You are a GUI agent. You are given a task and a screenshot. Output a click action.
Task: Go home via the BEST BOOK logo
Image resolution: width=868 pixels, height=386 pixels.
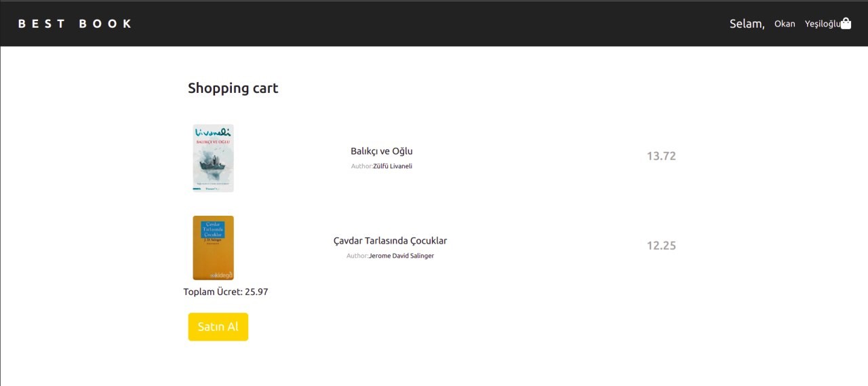[75, 24]
